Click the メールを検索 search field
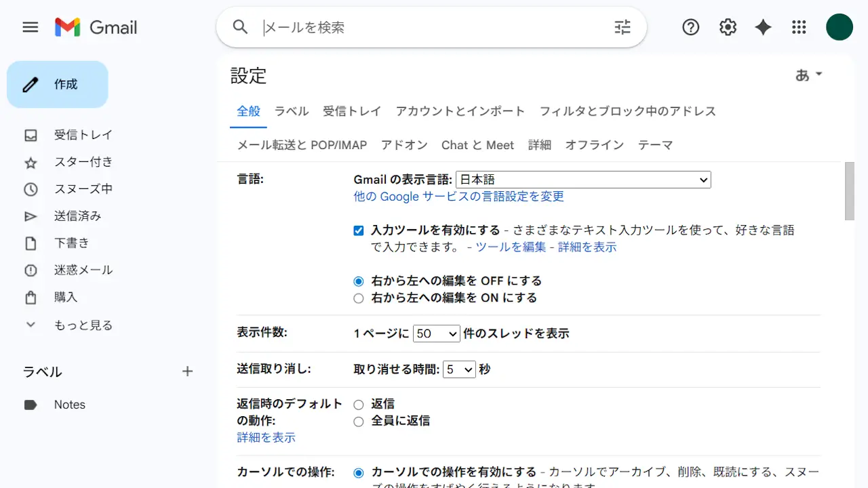Viewport: 868px width, 488px height. (434, 27)
